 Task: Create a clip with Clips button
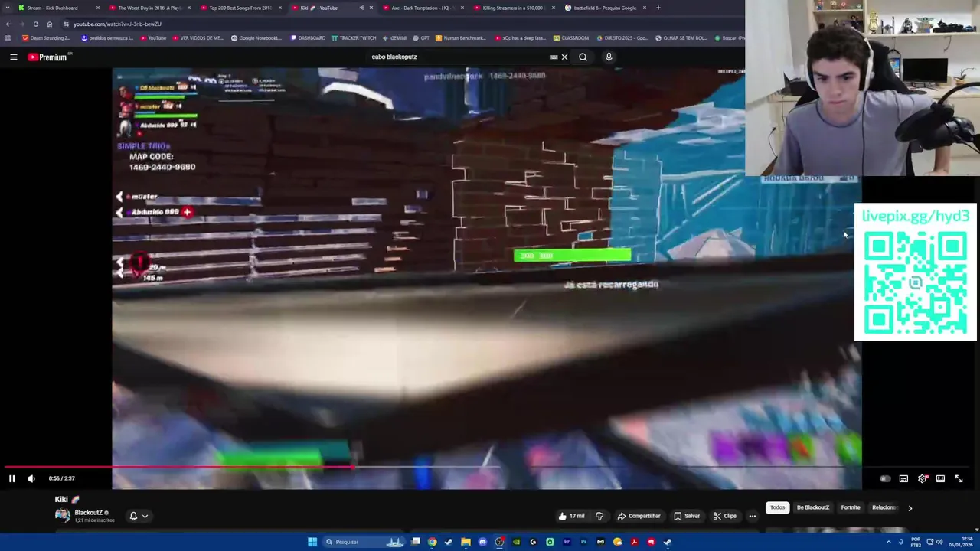tap(724, 516)
